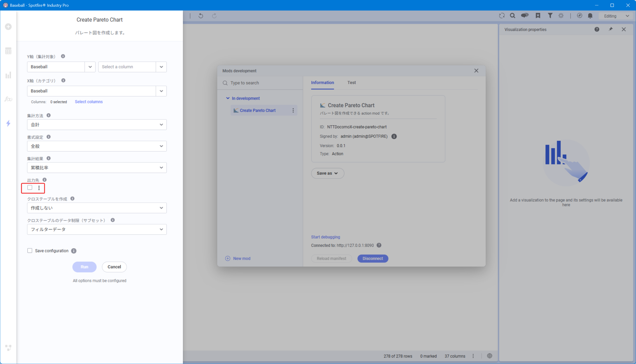Open the lightning bolt actions sidebar icon
636x364 pixels.
8,123
